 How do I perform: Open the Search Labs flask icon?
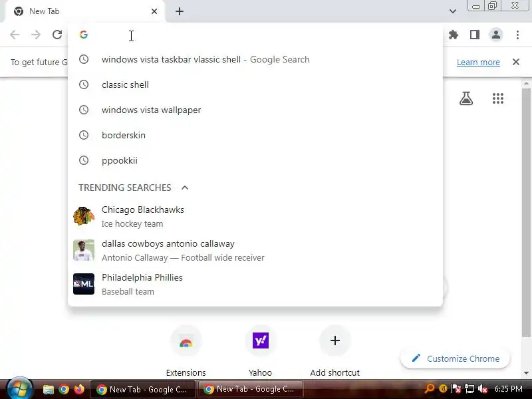click(466, 98)
